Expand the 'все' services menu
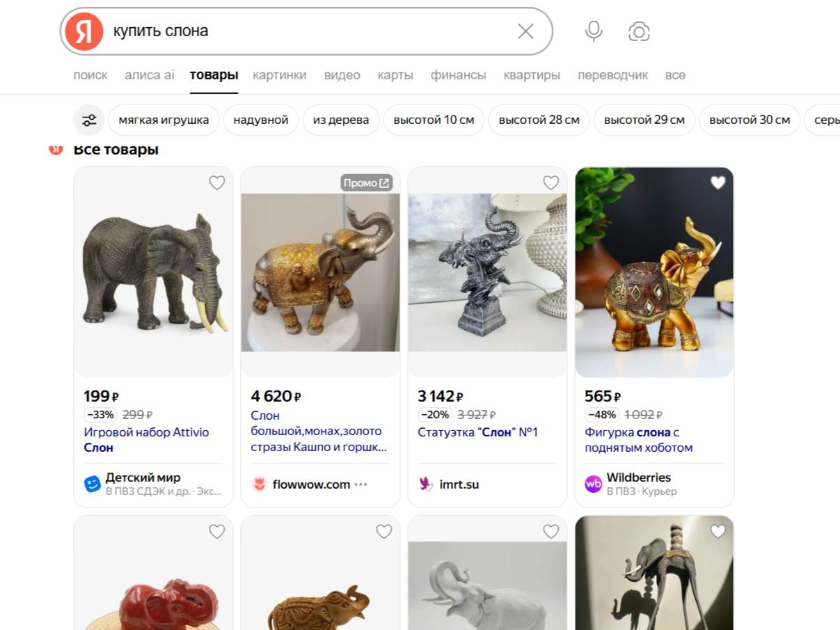 click(x=674, y=75)
